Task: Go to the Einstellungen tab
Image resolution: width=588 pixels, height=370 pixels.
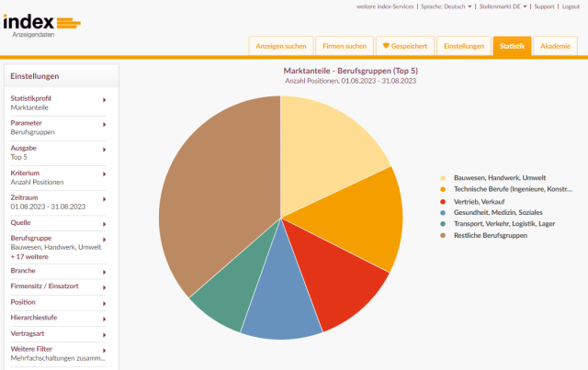Action: tap(463, 46)
